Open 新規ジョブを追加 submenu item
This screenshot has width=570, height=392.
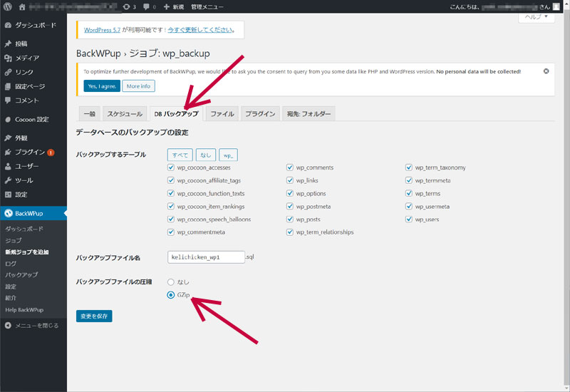[x=27, y=252]
